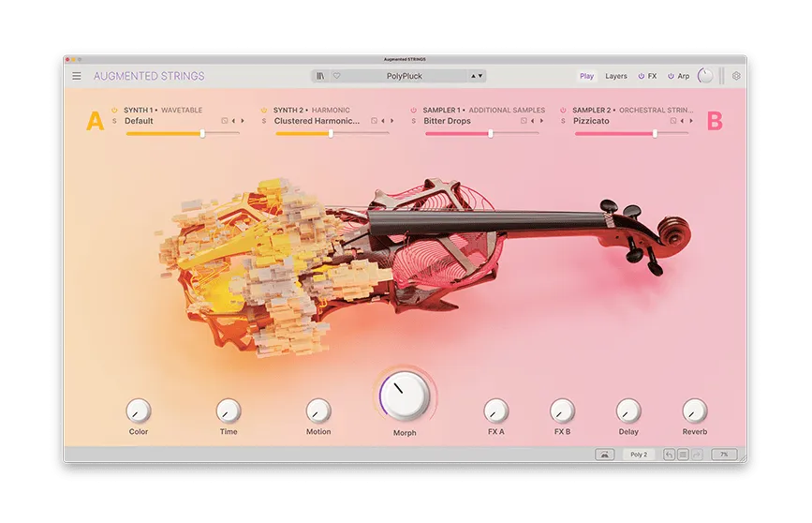Switch to the Play view
The height and width of the screenshot is (523, 812).
(x=586, y=76)
